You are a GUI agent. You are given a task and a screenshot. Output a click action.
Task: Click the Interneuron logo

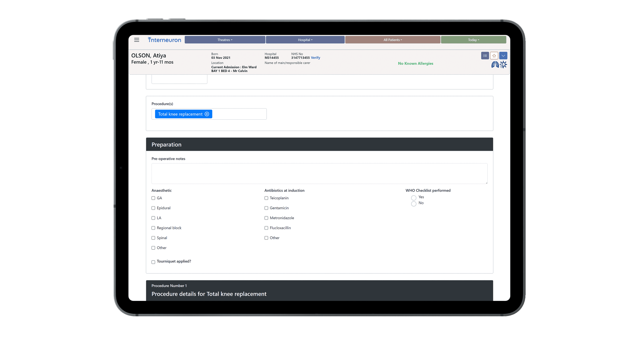[164, 40]
